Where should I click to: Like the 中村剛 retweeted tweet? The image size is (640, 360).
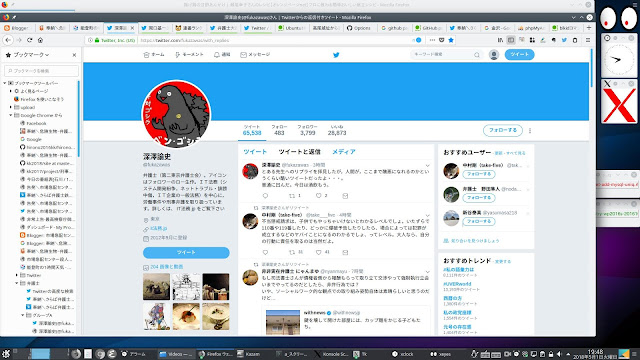point(318,252)
